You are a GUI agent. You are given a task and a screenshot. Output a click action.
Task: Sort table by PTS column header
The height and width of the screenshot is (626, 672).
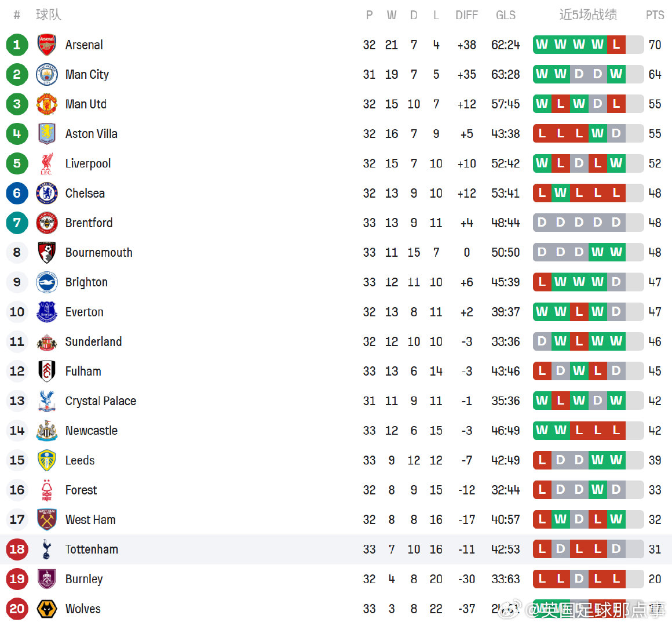(x=655, y=15)
